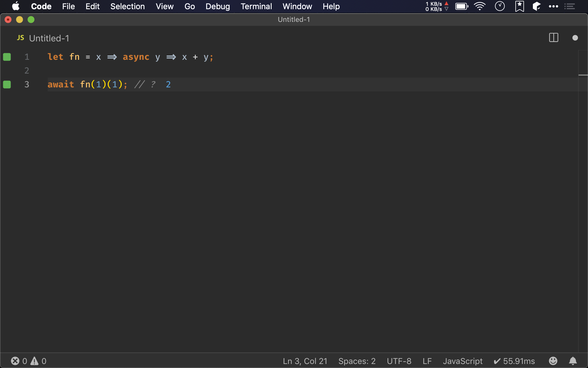
Task: Click the unsaved changes dot on the tab
Action: [x=575, y=38]
